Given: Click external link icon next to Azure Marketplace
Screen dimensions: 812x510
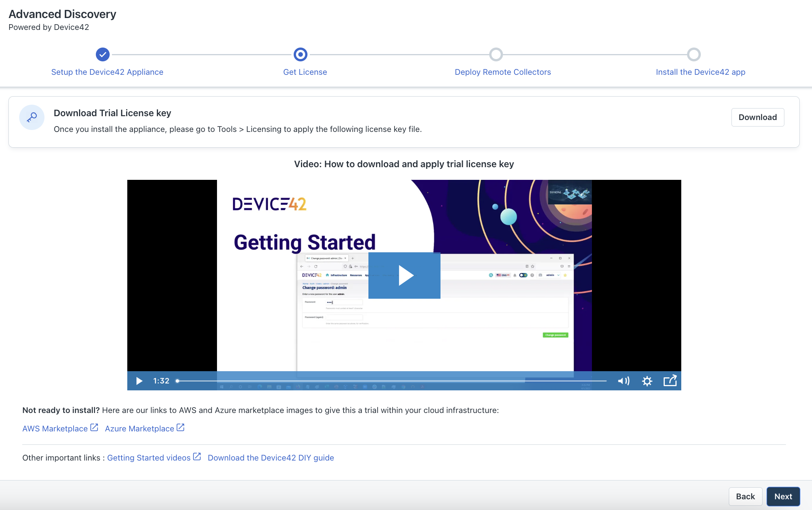Looking at the screenshot, I should pyautogui.click(x=181, y=428).
